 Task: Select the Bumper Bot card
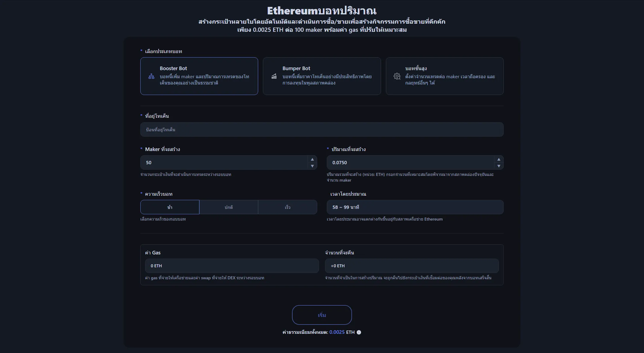tap(322, 76)
